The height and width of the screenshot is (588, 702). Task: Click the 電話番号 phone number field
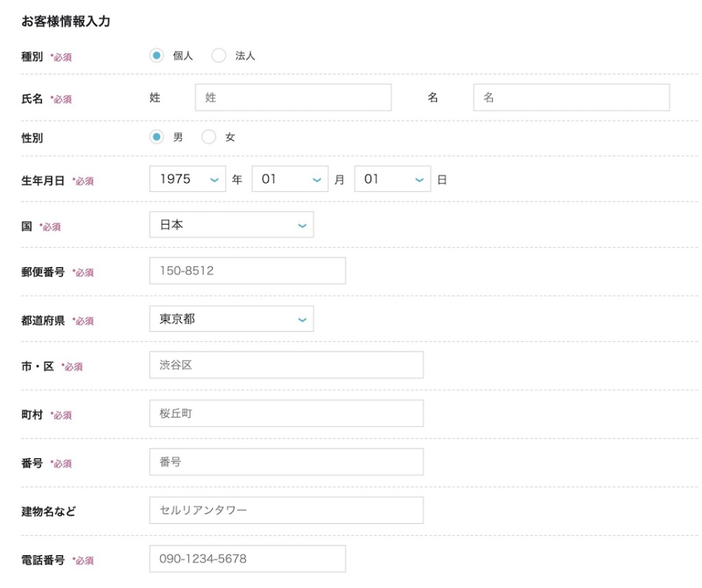tap(248, 558)
